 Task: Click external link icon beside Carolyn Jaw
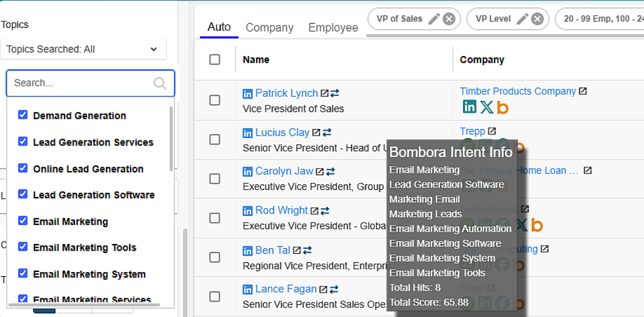tap(319, 172)
